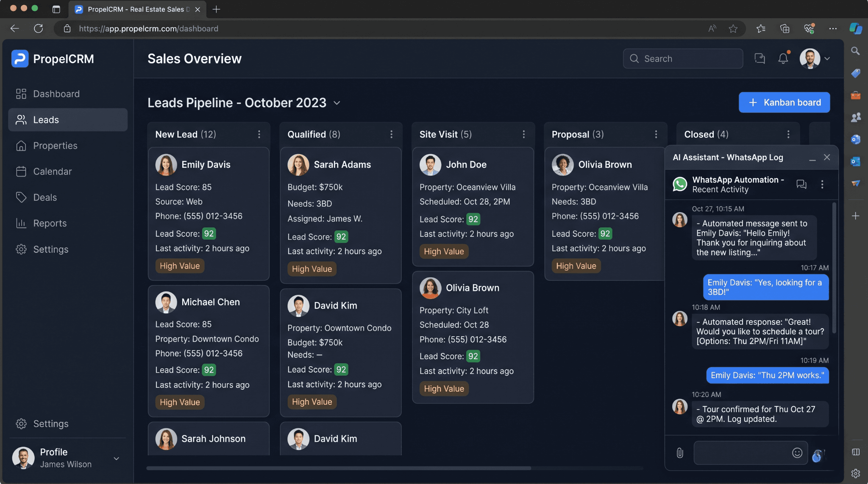Click the WhatsApp logo icon
This screenshot has width=868, height=484.
click(680, 184)
